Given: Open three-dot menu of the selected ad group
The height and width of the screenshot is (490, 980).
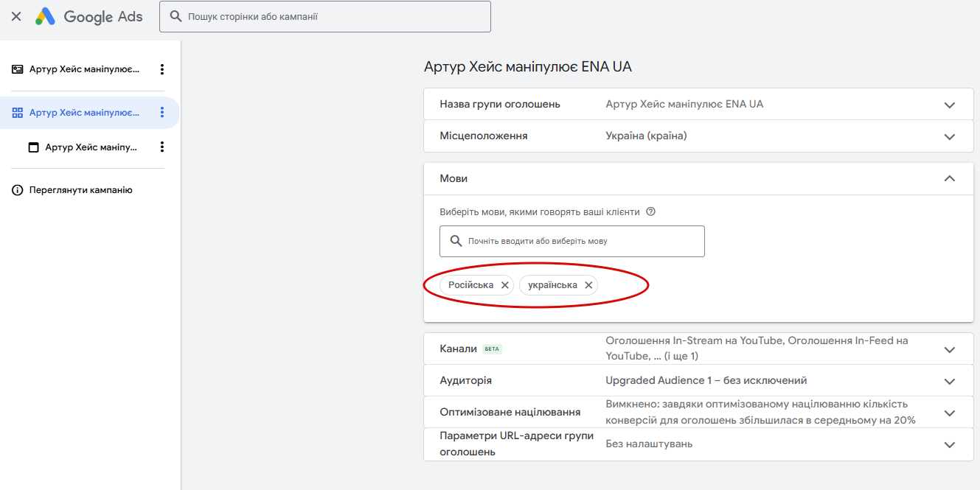Looking at the screenshot, I should pos(162,113).
